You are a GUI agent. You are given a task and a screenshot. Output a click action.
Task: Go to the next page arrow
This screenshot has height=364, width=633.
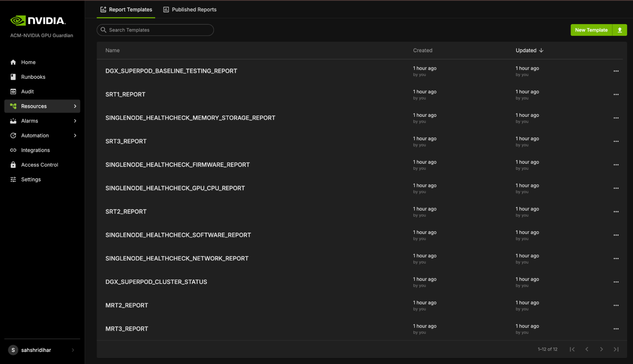click(x=601, y=349)
